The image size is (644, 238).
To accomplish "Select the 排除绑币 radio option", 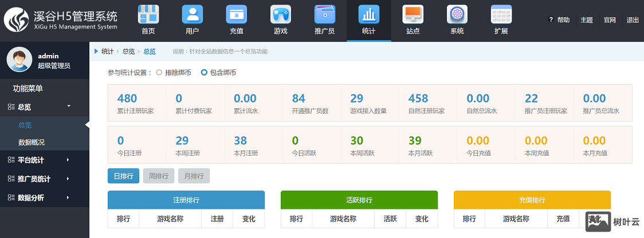I will [159, 73].
